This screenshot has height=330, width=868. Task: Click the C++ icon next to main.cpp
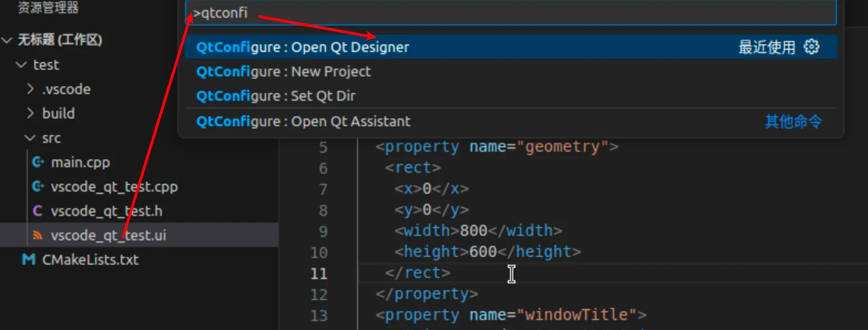pos(38,162)
